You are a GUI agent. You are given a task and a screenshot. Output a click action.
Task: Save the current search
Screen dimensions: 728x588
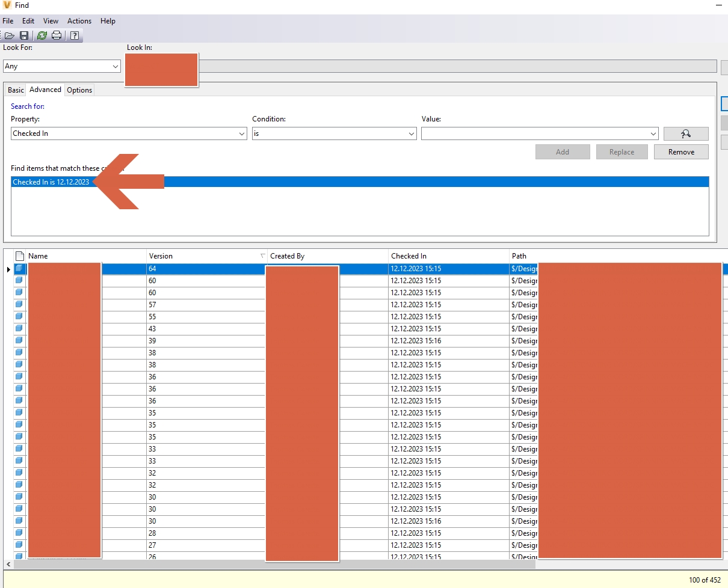click(25, 35)
